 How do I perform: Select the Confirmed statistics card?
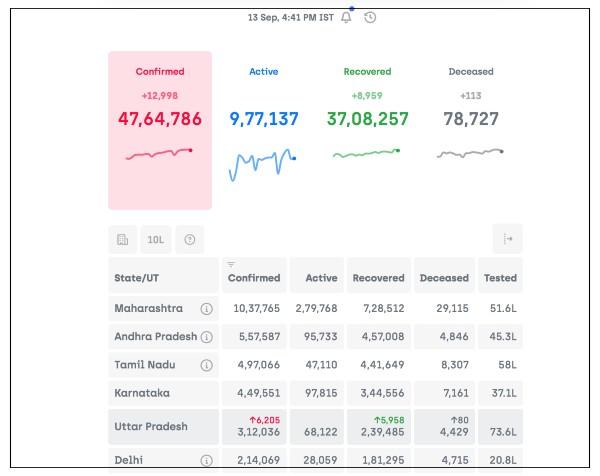point(160,130)
